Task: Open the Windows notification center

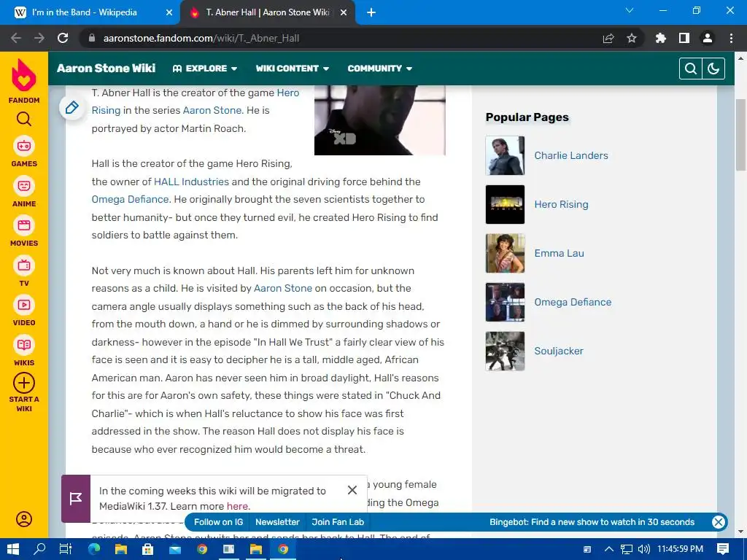Action: [723, 549]
